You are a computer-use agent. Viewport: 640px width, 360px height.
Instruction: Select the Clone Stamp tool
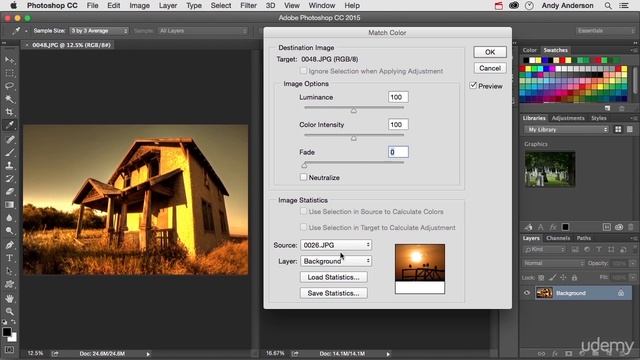pyautogui.click(x=9, y=166)
